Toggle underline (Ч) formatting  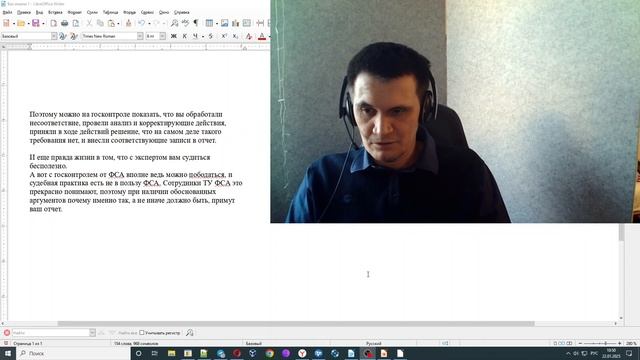click(x=196, y=36)
